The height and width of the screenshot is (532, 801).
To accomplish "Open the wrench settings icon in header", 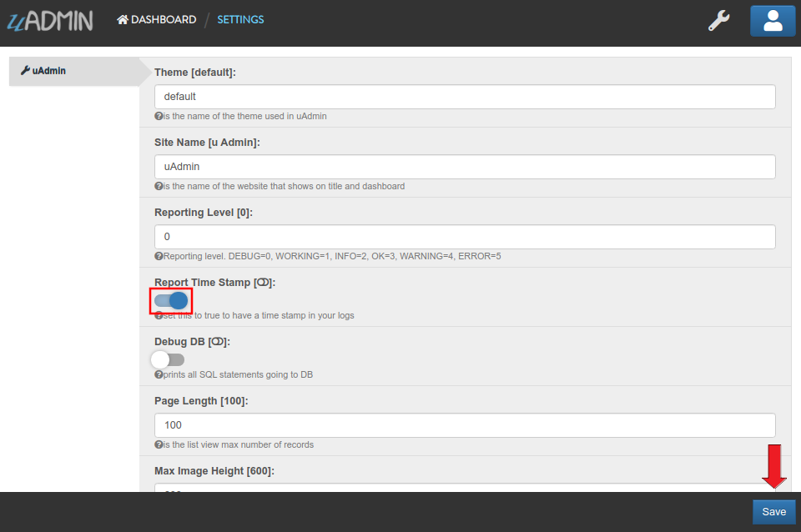I will (x=718, y=21).
